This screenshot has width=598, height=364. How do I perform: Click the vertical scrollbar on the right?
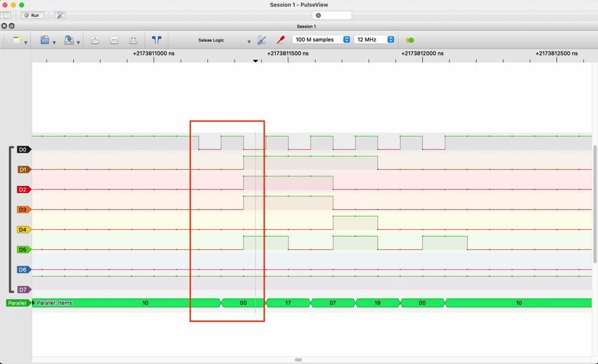(595, 204)
